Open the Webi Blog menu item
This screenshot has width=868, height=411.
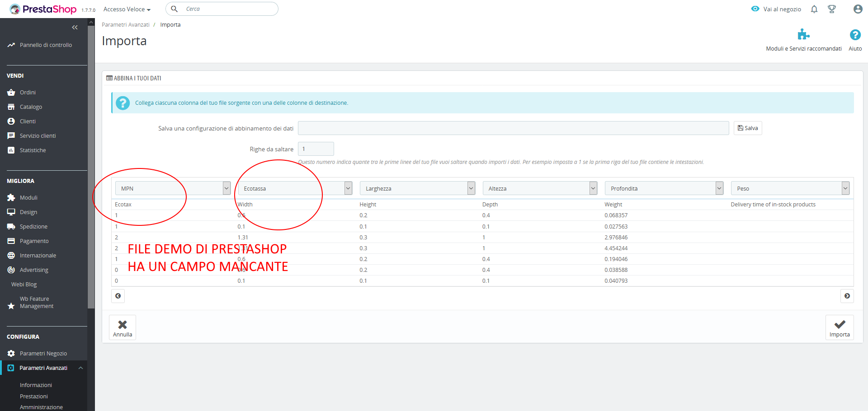pos(24,285)
